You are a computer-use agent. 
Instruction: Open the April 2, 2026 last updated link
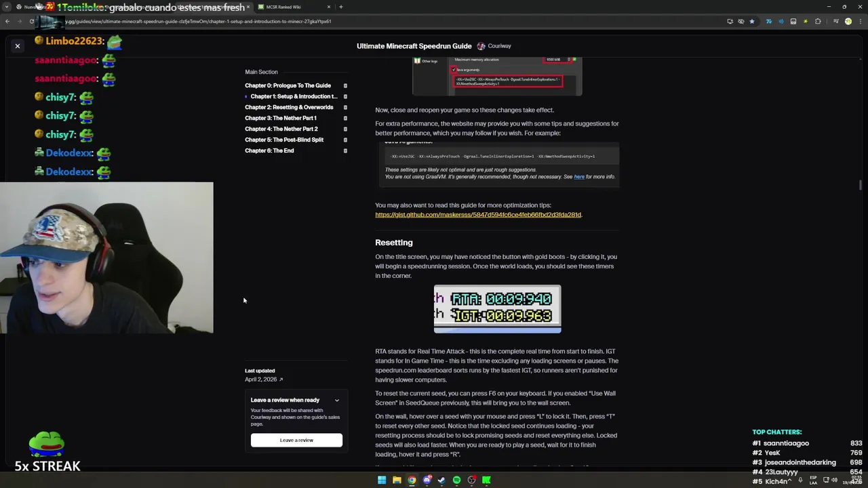click(x=264, y=380)
